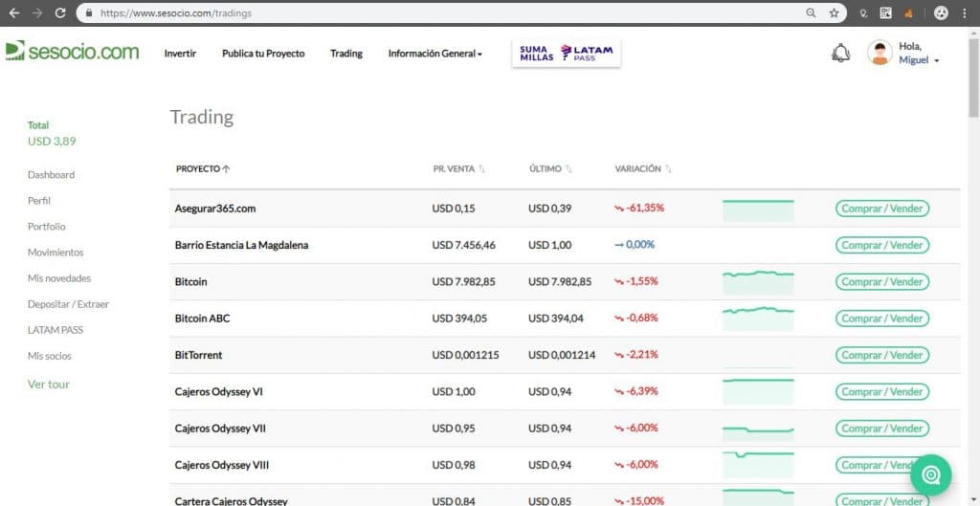The height and width of the screenshot is (506, 980).
Task: Click the browser forward arrow
Action: click(x=37, y=12)
